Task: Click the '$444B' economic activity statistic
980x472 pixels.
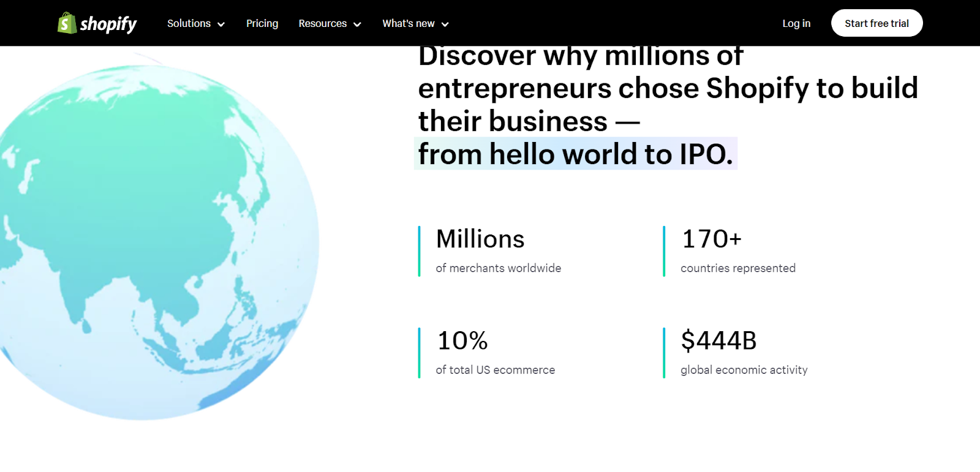Action: click(x=718, y=340)
